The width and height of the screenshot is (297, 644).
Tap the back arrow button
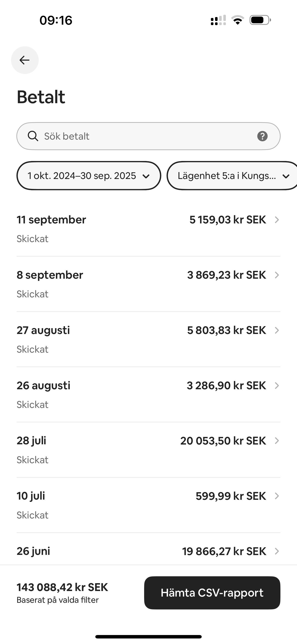25,60
